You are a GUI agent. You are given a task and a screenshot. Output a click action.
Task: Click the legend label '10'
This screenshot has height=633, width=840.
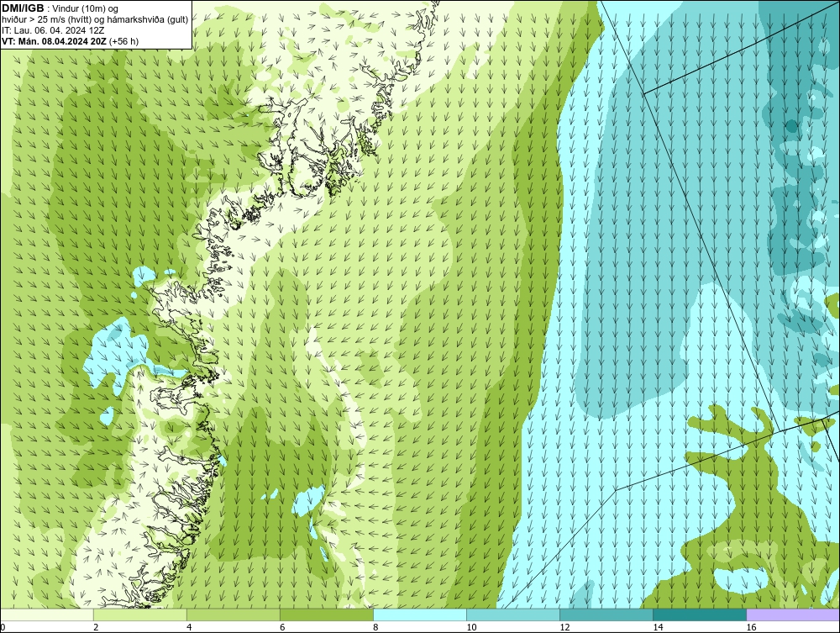[x=471, y=627]
